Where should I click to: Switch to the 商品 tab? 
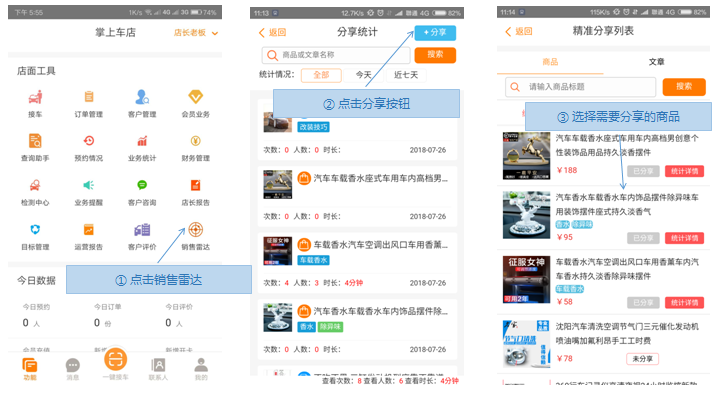coord(550,61)
